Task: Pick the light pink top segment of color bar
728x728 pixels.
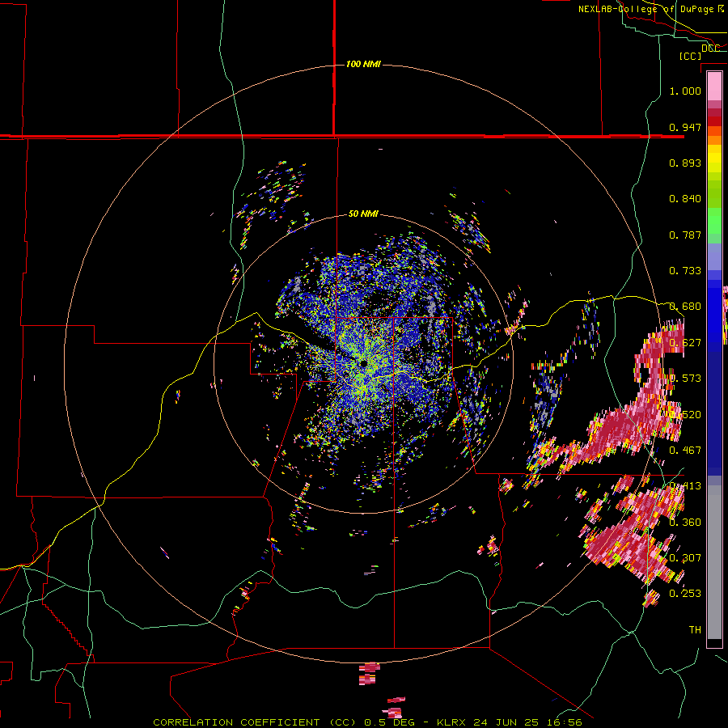Action: pos(714,86)
